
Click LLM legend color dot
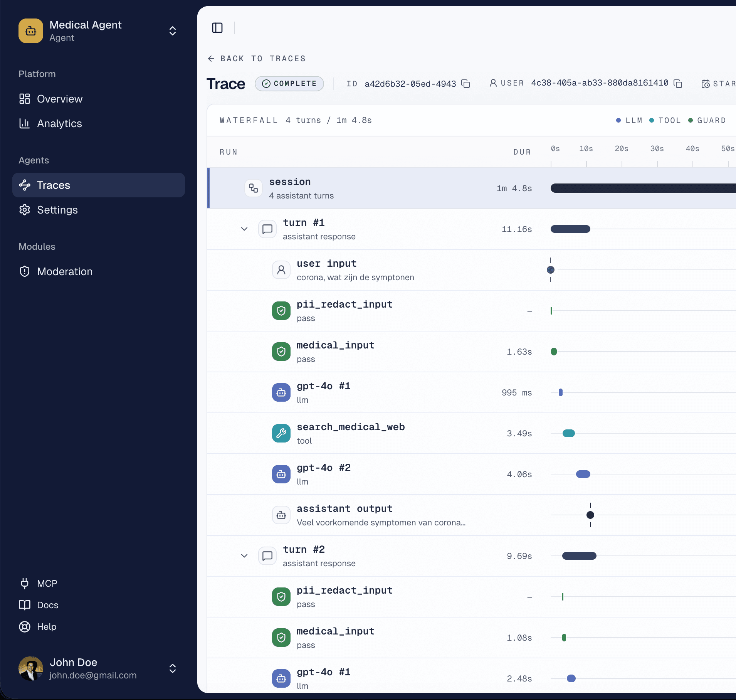[x=618, y=120]
